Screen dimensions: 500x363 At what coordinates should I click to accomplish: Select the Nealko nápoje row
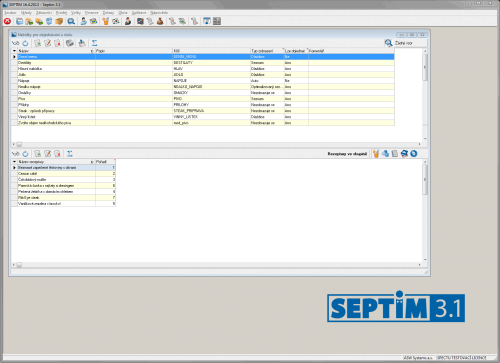pyautogui.click(x=203, y=87)
